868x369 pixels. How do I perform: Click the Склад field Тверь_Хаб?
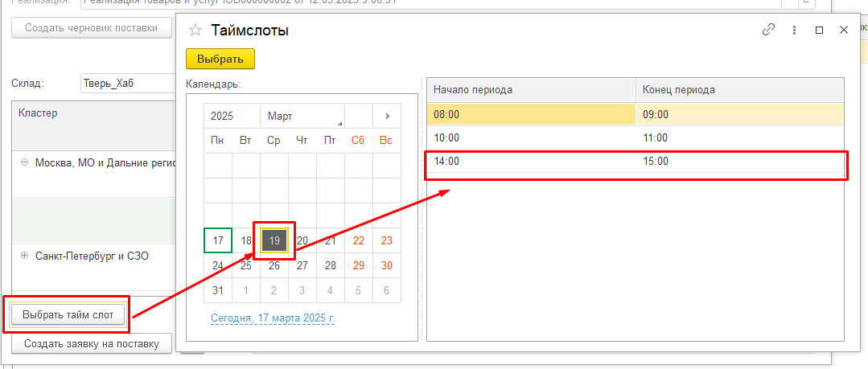[x=128, y=84]
